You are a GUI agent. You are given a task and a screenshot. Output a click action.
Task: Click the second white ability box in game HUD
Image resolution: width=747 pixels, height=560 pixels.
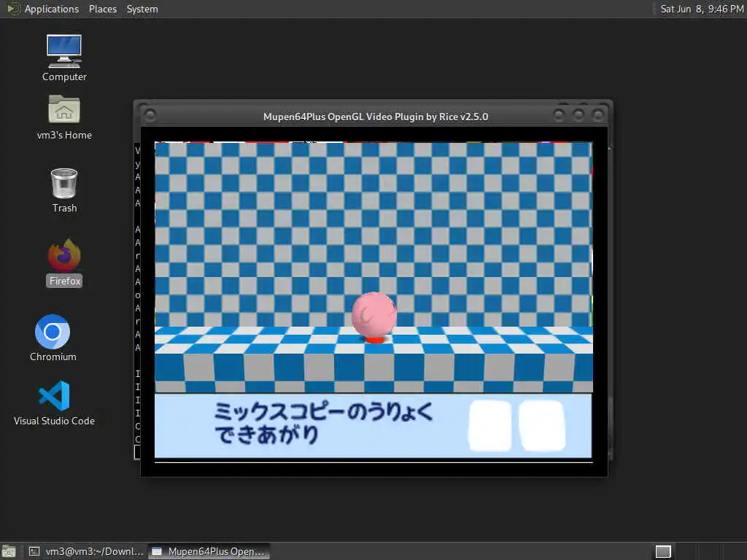[x=542, y=425]
